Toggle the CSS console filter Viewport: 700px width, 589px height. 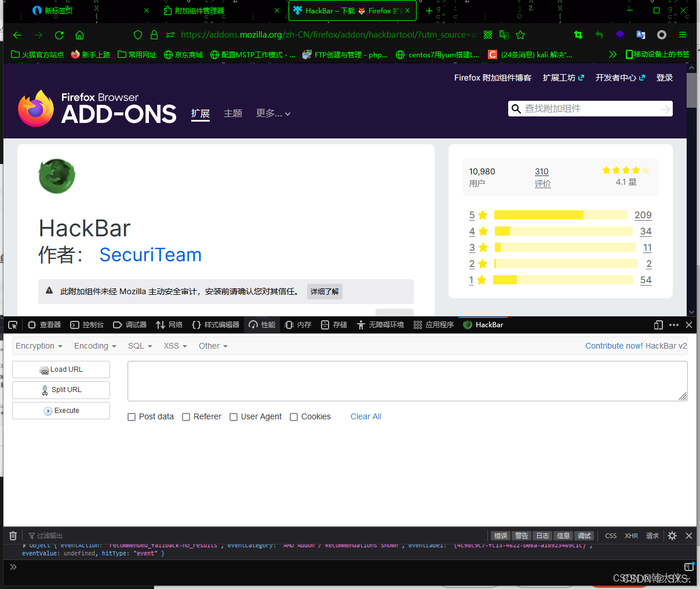[611, 536]
